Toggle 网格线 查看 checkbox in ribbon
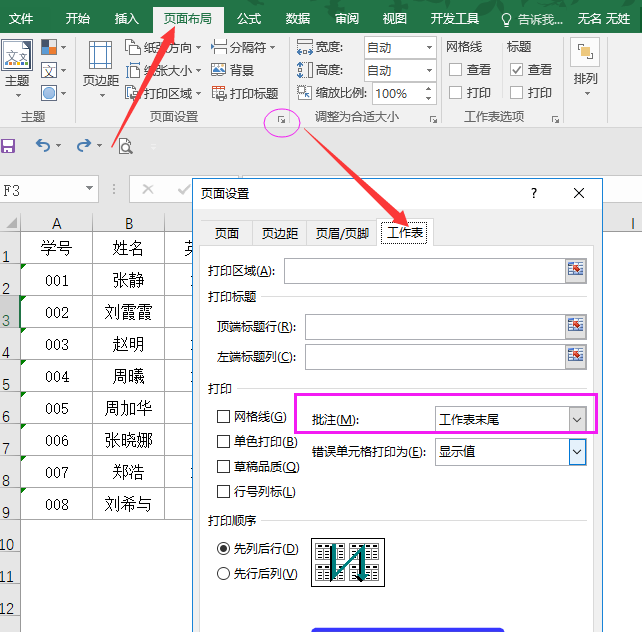The image size is (642, 632). click(455, 70)
